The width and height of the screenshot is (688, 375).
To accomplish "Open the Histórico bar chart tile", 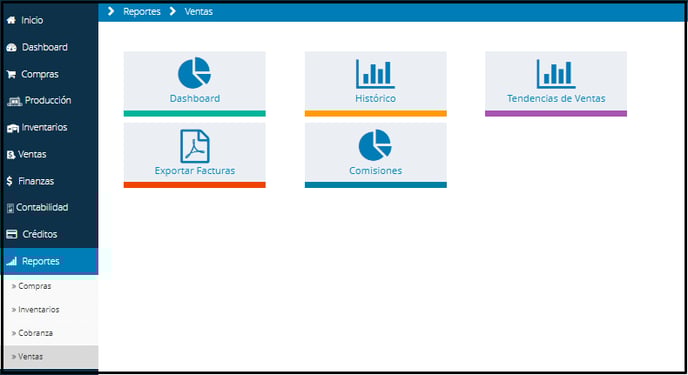I will coord(376,84).
